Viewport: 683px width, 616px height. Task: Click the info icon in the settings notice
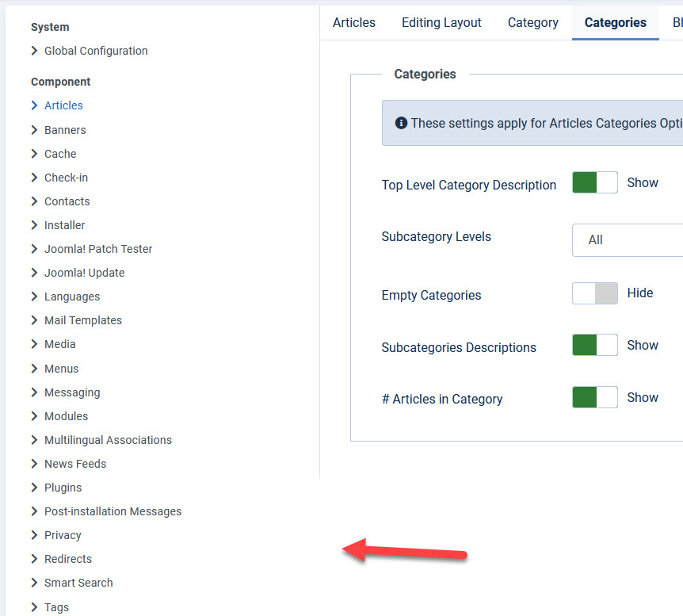point(401,123)
